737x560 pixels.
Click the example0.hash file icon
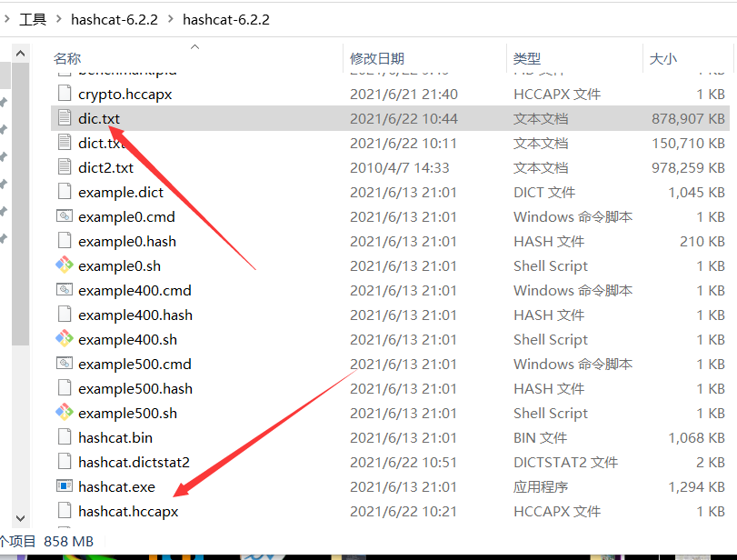point(65,241)
